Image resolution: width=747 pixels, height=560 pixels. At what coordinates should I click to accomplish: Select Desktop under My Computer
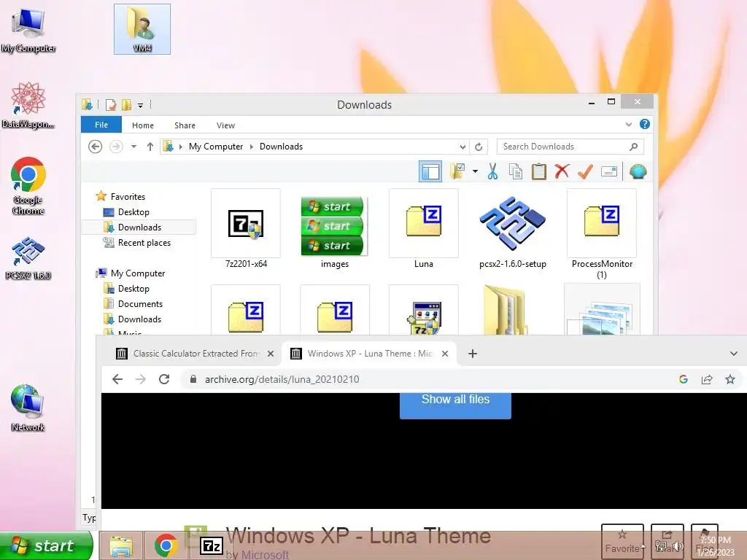[133, 289]
